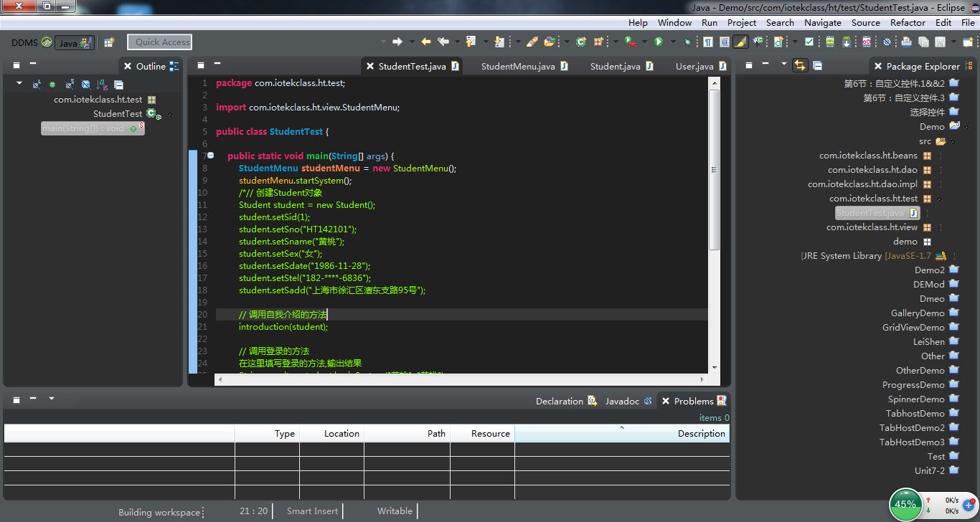Toggle Hide Fields in Outline toolbar
Screen dimensions: 980x522
(x=85, y=85)
